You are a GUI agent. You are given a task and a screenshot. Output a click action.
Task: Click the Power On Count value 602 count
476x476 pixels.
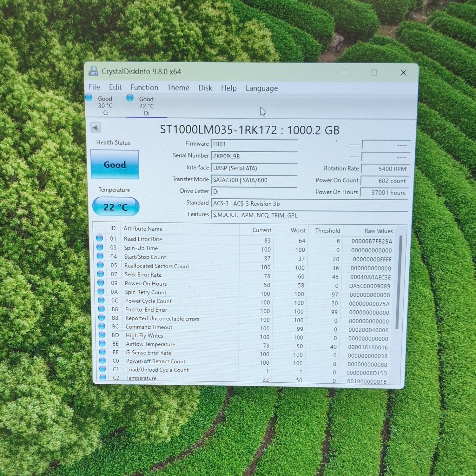pos(385,181)
